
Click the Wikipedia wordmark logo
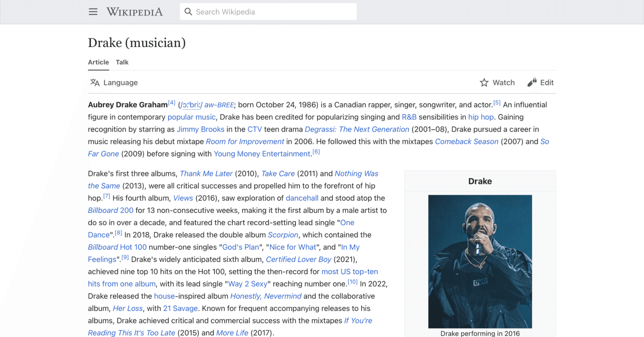pos(135,11)
